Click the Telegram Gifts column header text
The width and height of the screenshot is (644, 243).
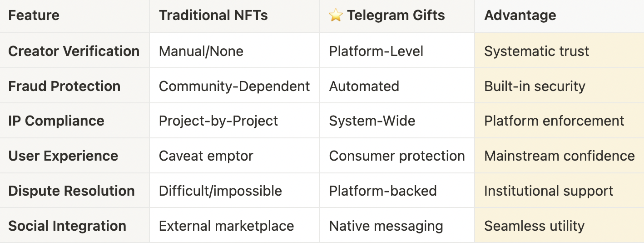coord(396,15)
